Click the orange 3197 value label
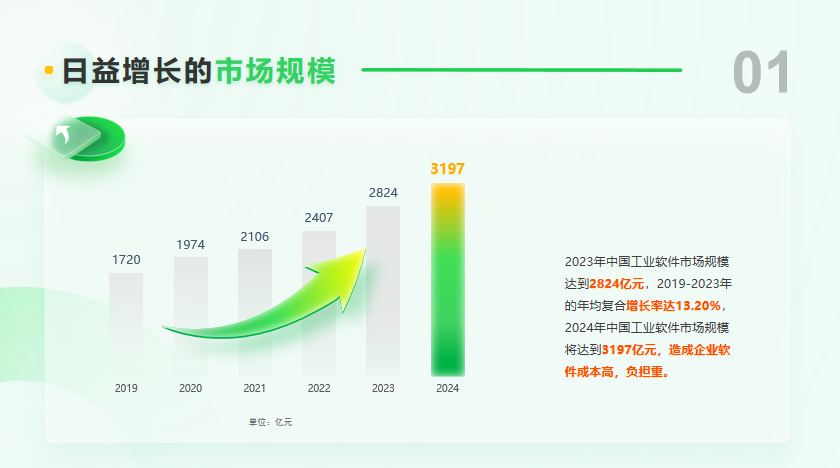 click(447, 169)
